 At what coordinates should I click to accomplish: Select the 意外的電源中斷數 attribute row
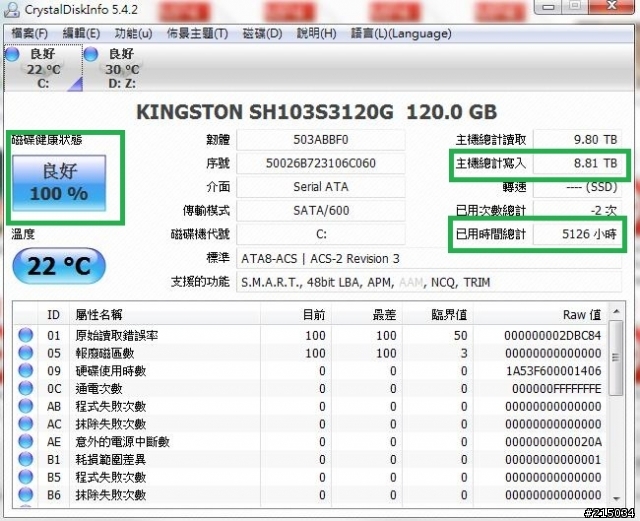tap(310, 442)
